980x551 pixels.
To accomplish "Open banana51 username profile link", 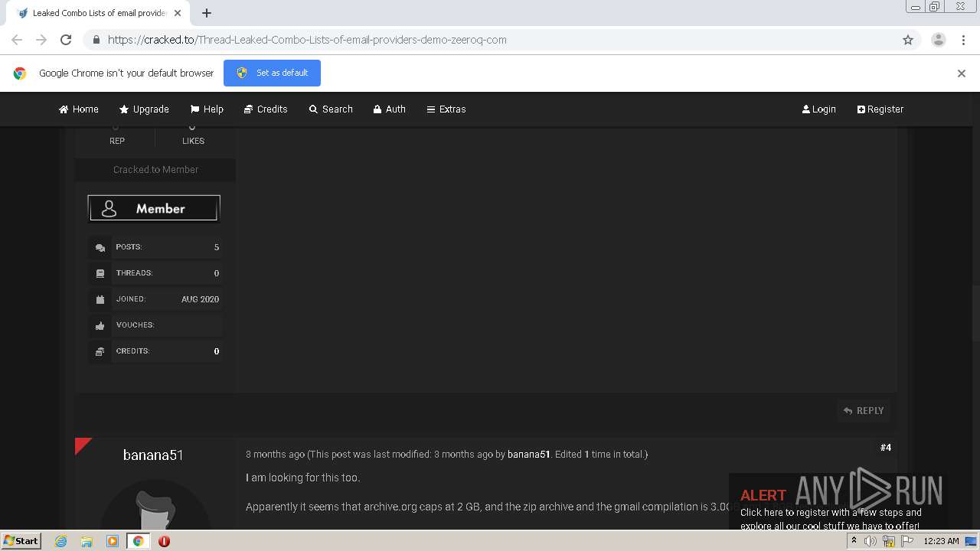I will (x=153, y=455).
